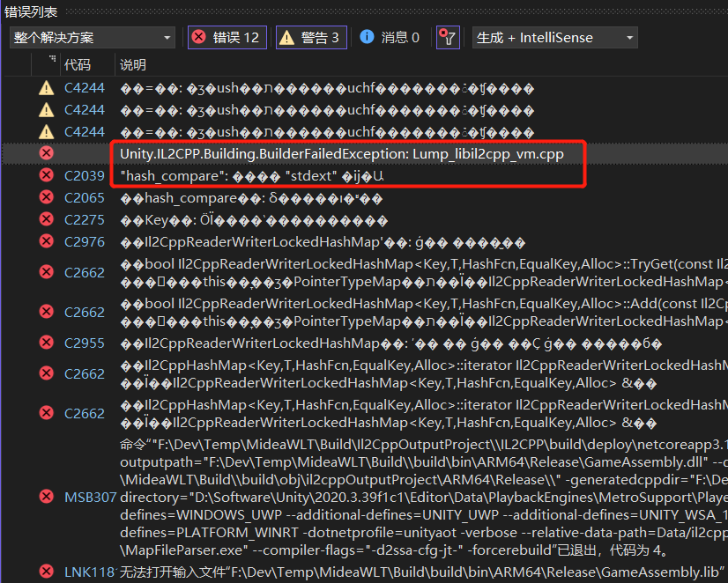Open the 整个解决方案 scope dropdown

point(93,38)
